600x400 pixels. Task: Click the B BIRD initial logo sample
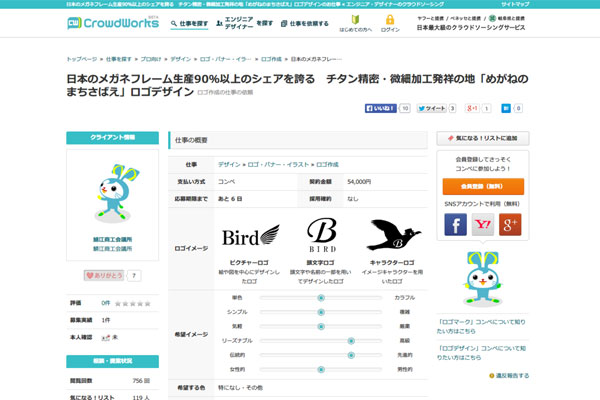tap(322, 235)
